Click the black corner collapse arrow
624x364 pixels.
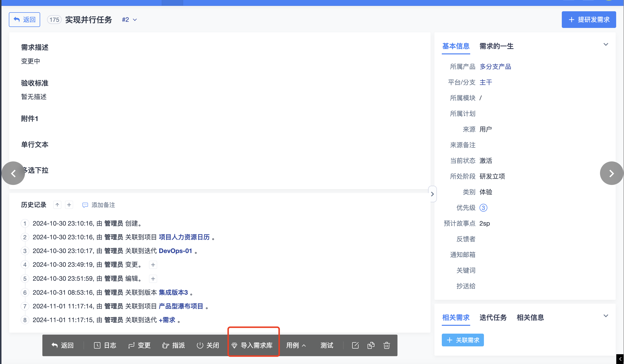pyautogui.click(x=620, y=359)
